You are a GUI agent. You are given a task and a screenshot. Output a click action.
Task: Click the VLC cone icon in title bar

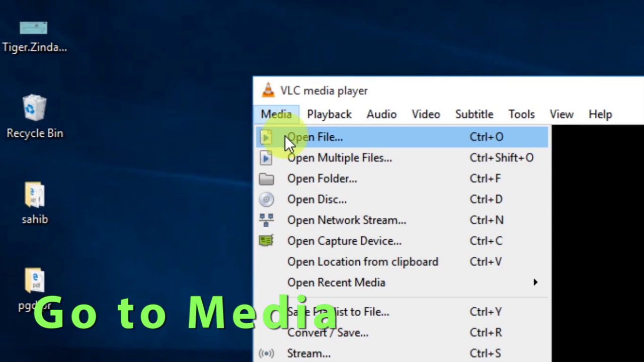click(x=269, y=90)
